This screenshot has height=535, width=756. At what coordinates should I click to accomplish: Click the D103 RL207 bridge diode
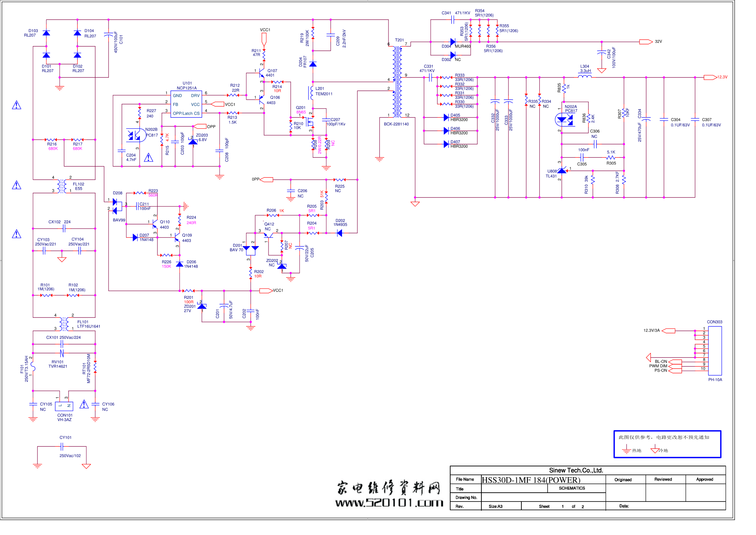(46, 33)
